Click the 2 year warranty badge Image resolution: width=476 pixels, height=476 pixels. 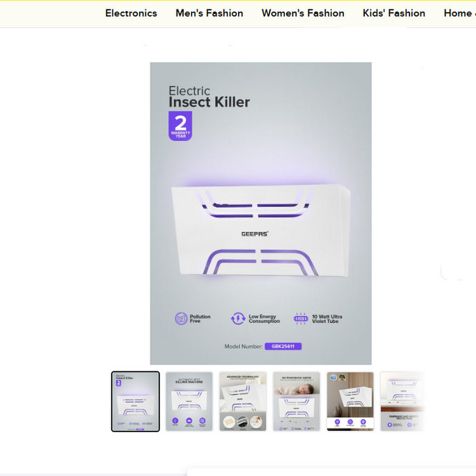click(180, 126)
